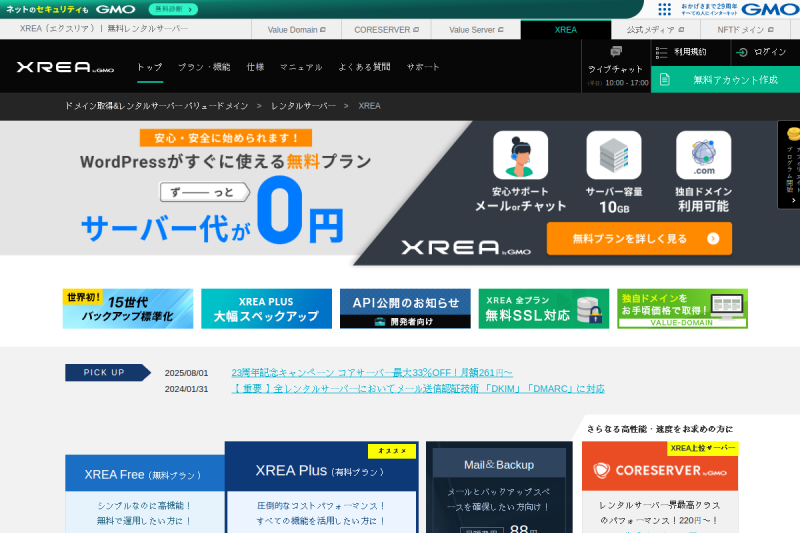Click the date 2025/08/01

coord(186,373)
